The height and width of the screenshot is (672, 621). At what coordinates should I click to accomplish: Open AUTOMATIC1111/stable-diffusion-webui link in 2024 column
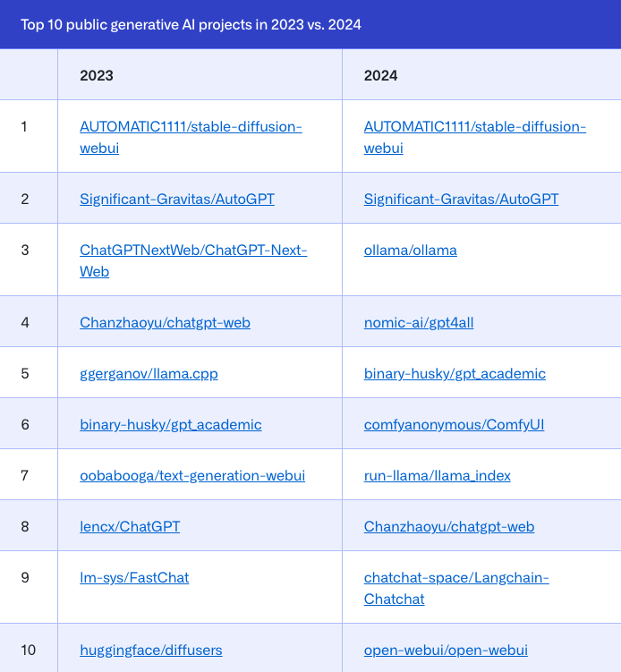(x=474, y=127)
